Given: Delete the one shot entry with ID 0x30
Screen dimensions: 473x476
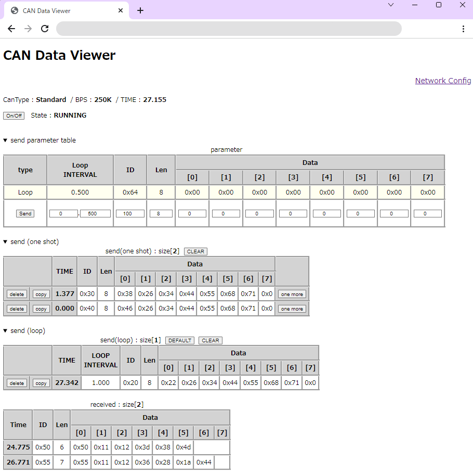Looking at the screenshot, I should (x=17, y=294).
